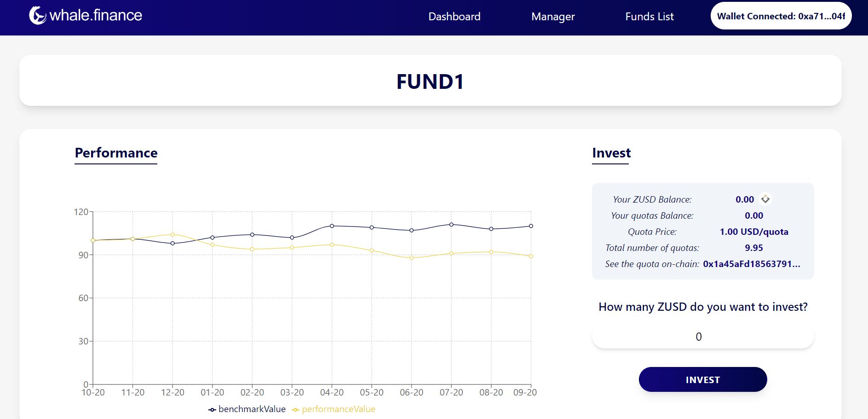Image resolution: width=868 pixels, height=419 pixels.
Task: Click performance data point at 05-20
Action: (372, 250)
